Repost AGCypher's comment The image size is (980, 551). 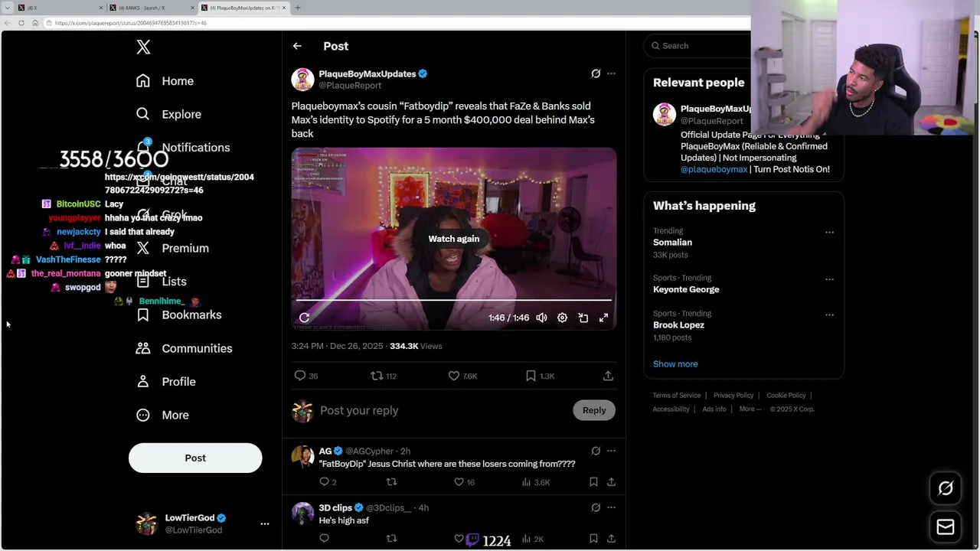(391, 482)
